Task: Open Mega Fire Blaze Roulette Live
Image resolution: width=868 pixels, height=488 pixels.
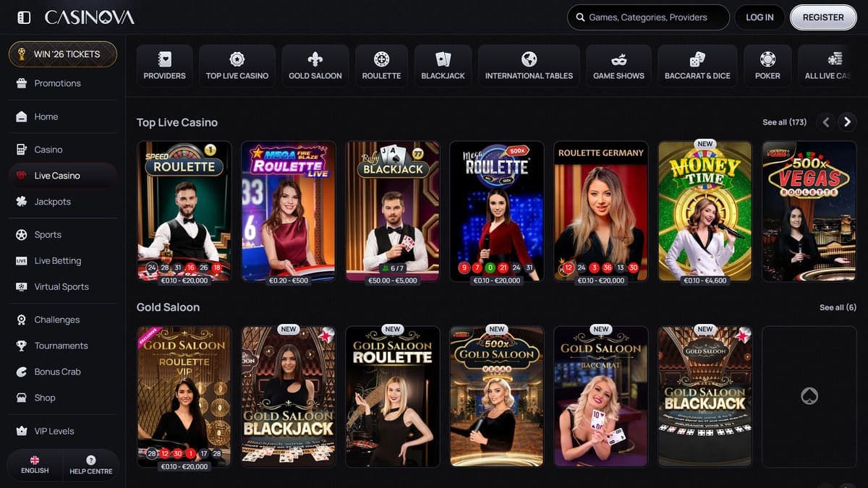Action: point(289,211)
